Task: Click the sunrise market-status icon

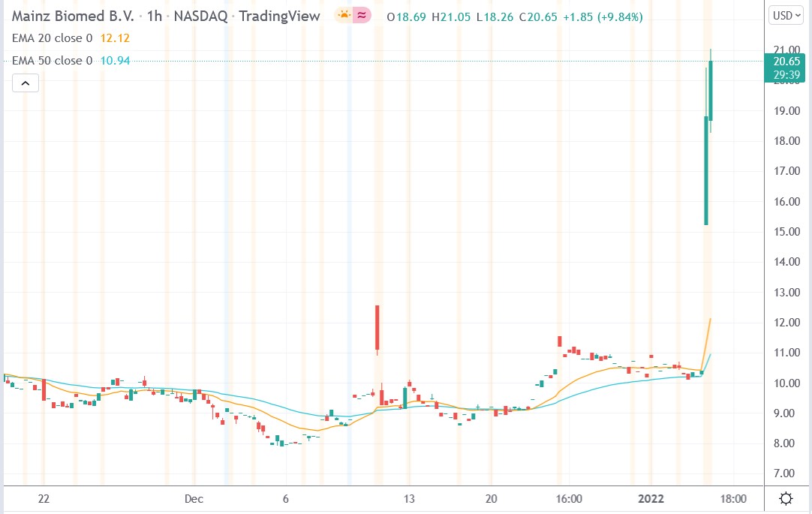Action: point(342,14)
